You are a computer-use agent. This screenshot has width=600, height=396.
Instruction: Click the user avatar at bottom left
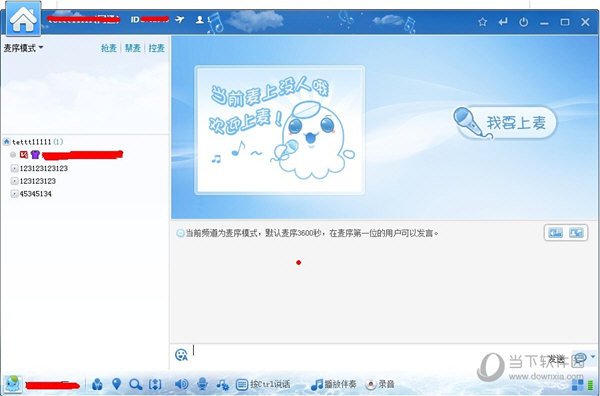click(x=13, y=384)
